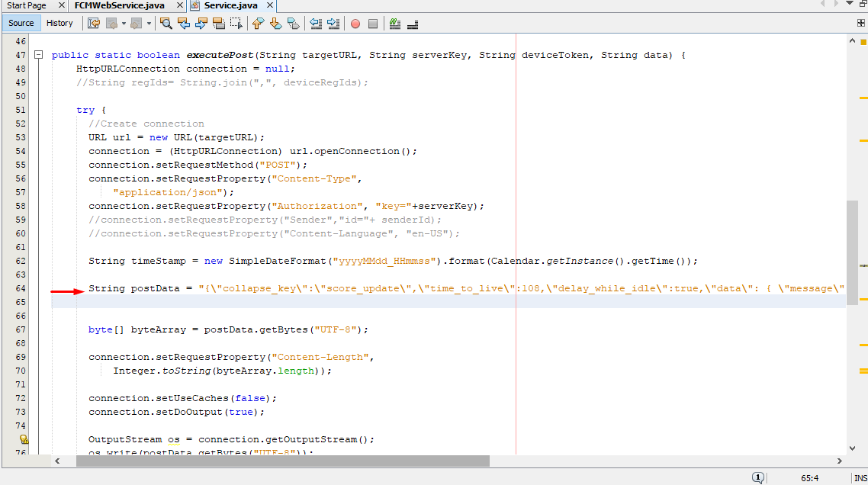The width and height of the screenshot is (868, 485).
Task: Click the vertical scrollbar up arrow
Action: pos(852,41)
